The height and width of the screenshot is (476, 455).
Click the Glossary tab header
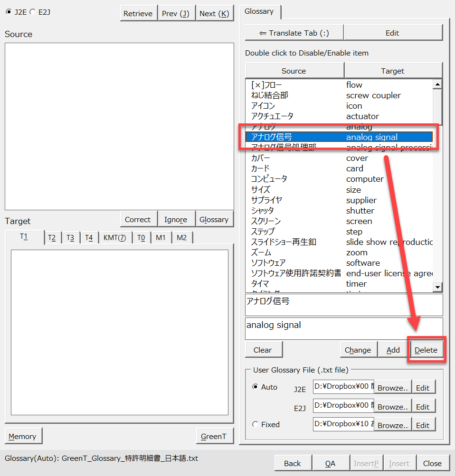[259, 12]
